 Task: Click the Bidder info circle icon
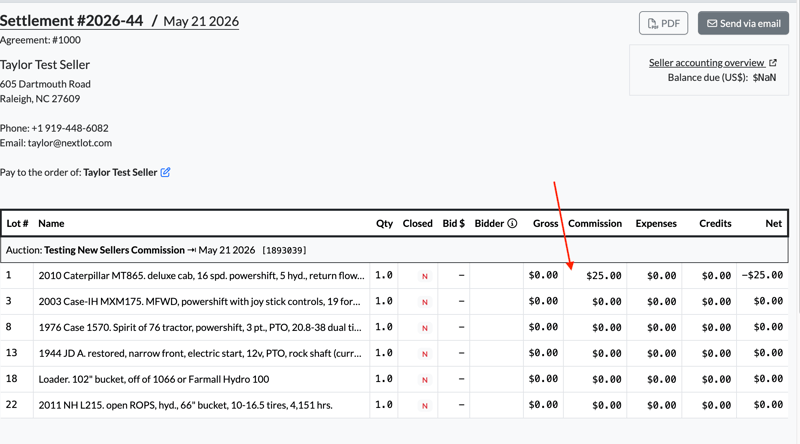tap(512, 223)
